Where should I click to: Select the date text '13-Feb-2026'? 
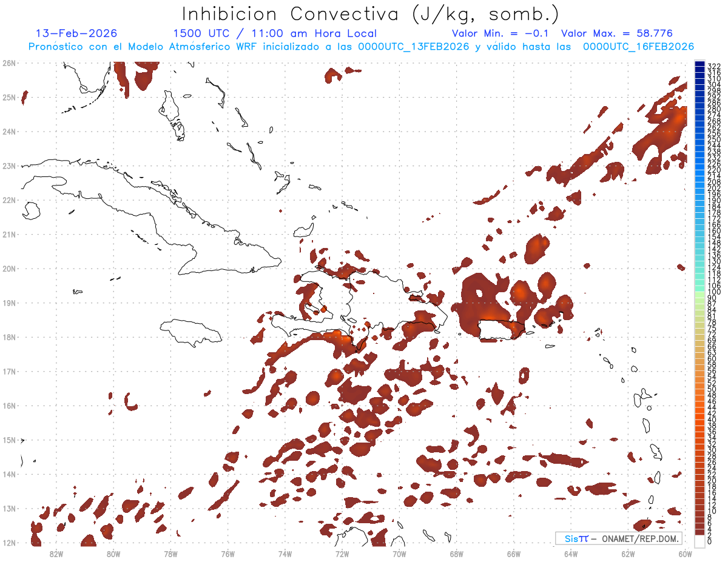(x=76, y=33)
